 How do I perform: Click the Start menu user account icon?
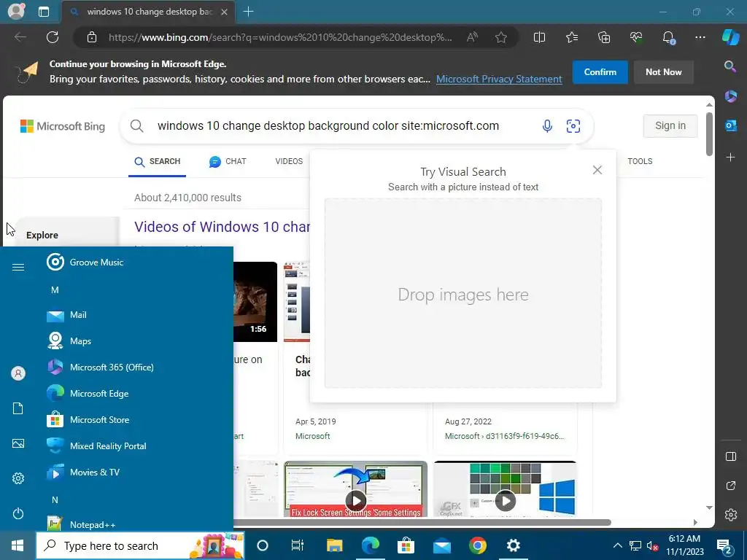[x=18, y=373]
